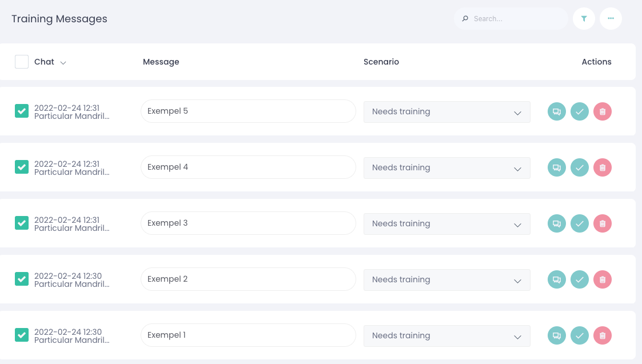Click the Exempel 2 message text box
642x364 pixels.
coord(248,279)
